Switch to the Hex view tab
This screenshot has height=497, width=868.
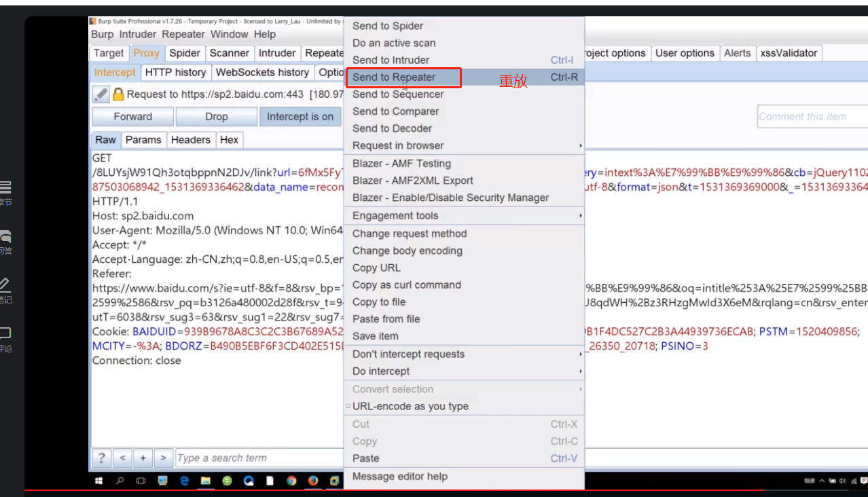[x=230, y=140]
